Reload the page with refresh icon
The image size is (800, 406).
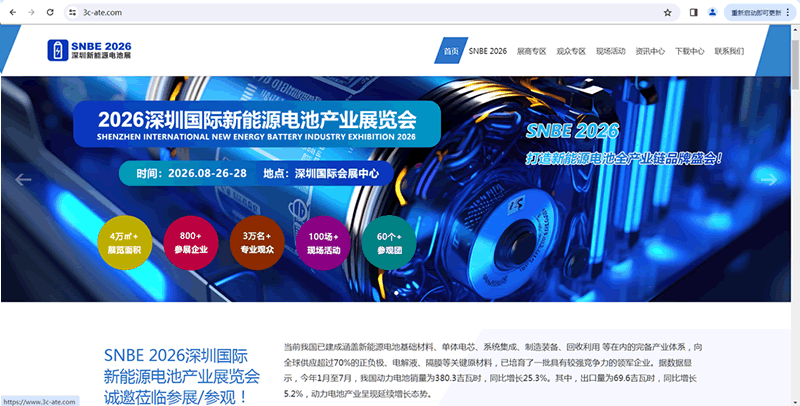click(x=51, y=12)
